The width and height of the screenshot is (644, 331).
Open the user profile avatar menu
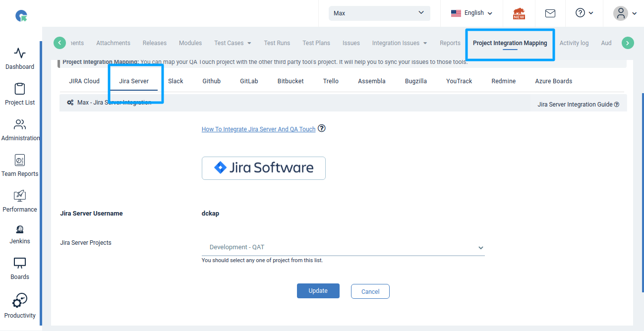[x=621, y=13]
